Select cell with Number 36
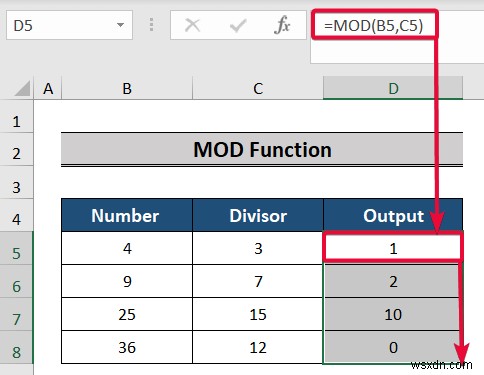This screenshot has height=375, width=484. (x=127, y=347)
